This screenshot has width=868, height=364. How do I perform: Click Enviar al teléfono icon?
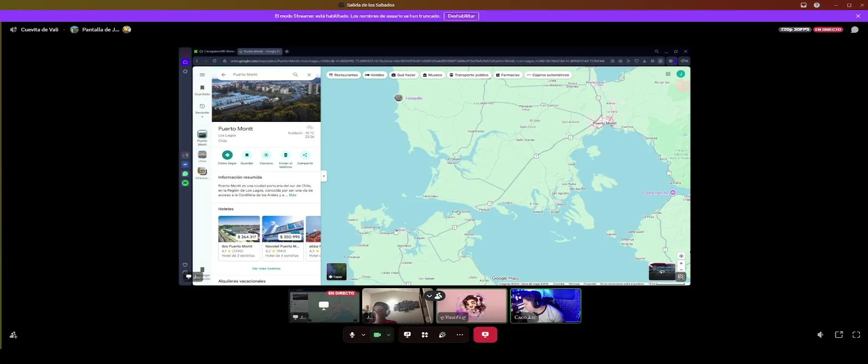click(x=286, y=155)
